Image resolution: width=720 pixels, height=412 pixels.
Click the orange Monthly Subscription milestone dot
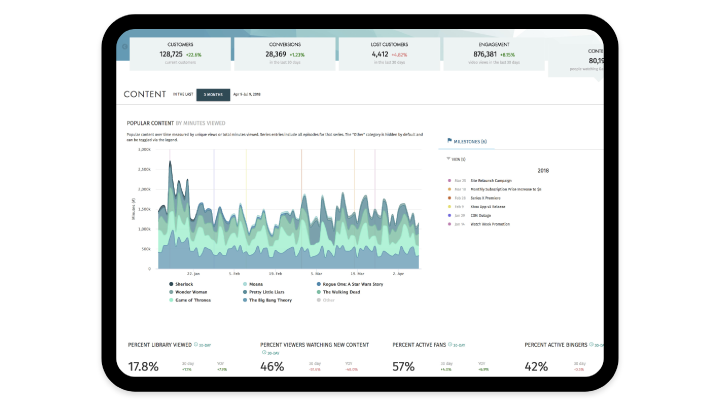click(449, 189)
